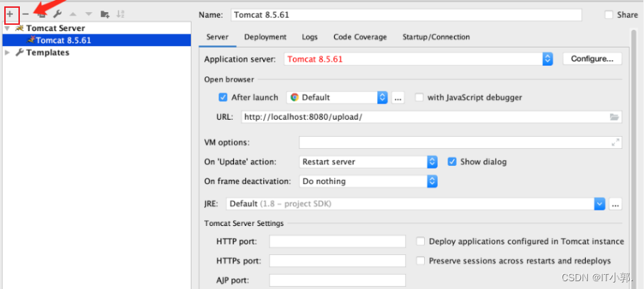Click the settings panel vertical scrollbar
The width and height of the screenshot is (644, 289).
[x=634, y=159]
